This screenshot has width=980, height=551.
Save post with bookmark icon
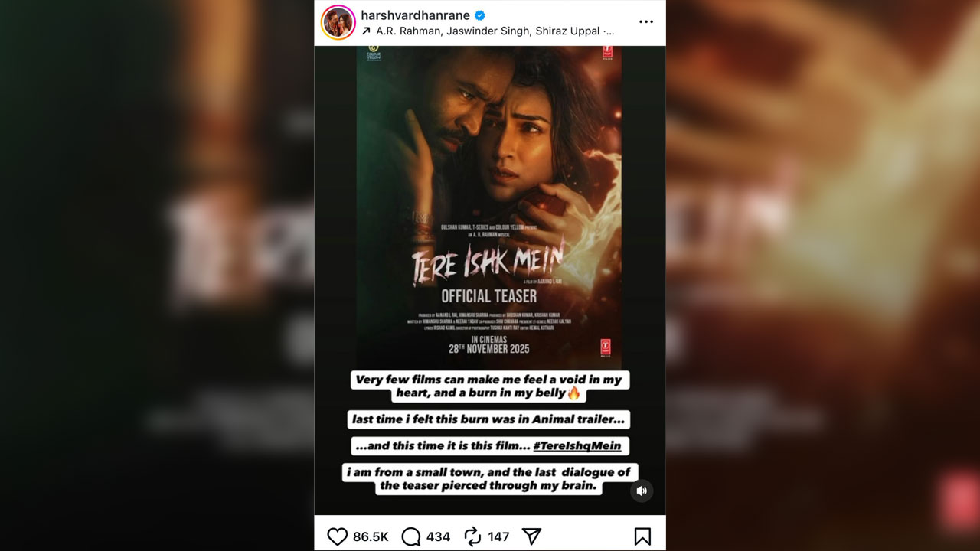(642, 536)
